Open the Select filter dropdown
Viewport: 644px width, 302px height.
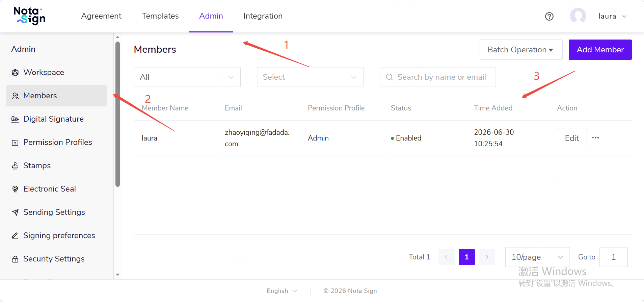click(310, 77)
